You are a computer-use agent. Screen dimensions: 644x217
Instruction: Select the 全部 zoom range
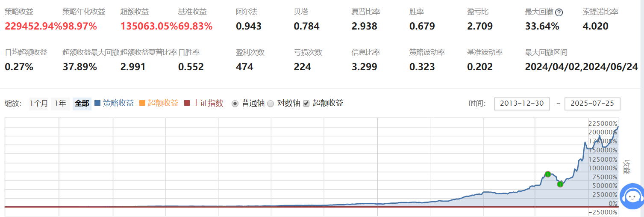tap(82, 104)
